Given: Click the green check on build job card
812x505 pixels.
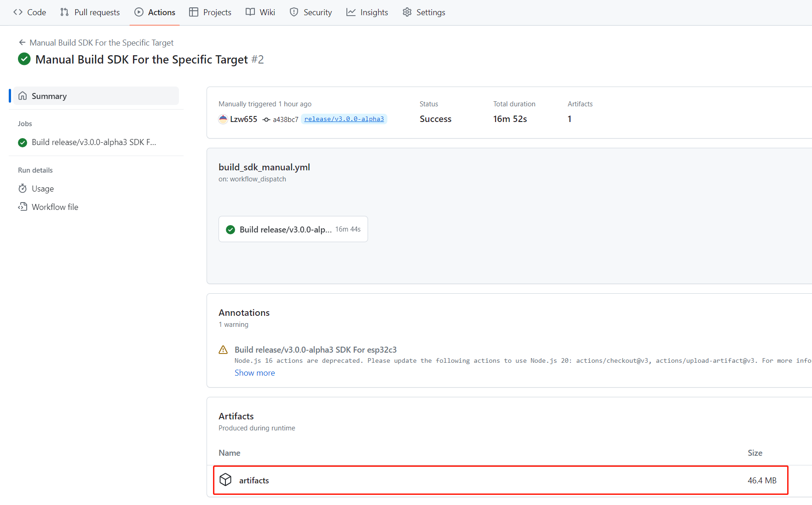Looking at the screenshot, I should pyautogui.click(x=230, y=229).
